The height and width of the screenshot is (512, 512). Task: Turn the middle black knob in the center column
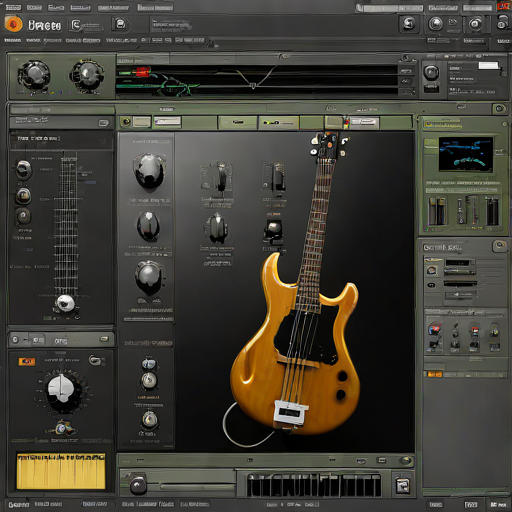(148, 226)
